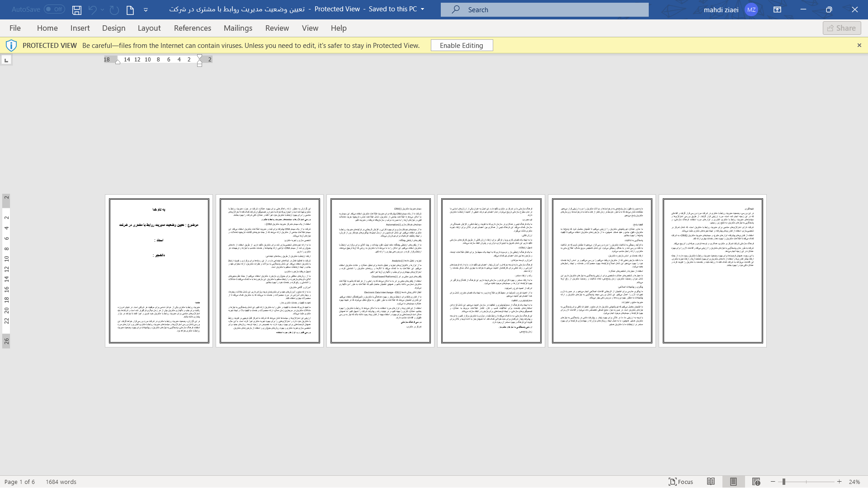The image size is (868, 488).
Task: Restore down the Word window
Action: 829,9
